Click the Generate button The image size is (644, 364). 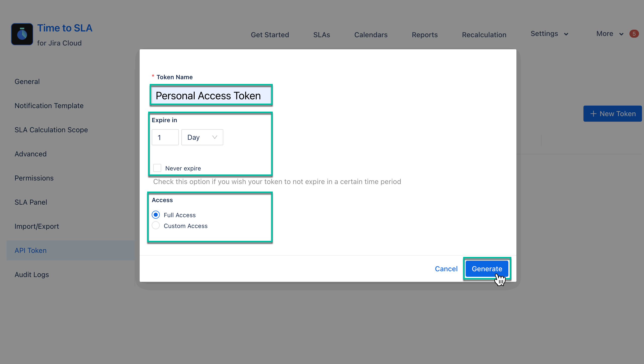(487, 268)
